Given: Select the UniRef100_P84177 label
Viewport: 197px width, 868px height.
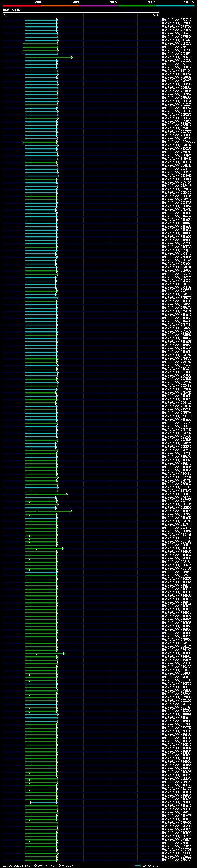Looking at the screenshot, I should (177, 294).
